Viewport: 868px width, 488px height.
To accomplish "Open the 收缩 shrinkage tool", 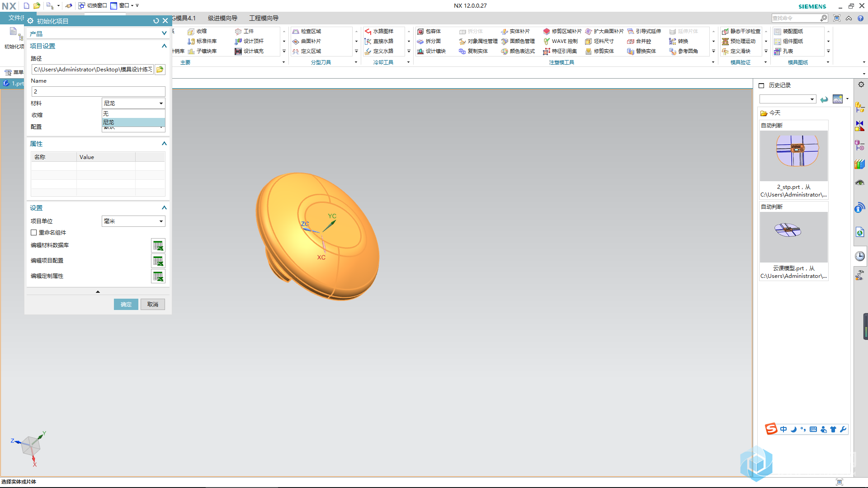I will [x=197, y=31].
